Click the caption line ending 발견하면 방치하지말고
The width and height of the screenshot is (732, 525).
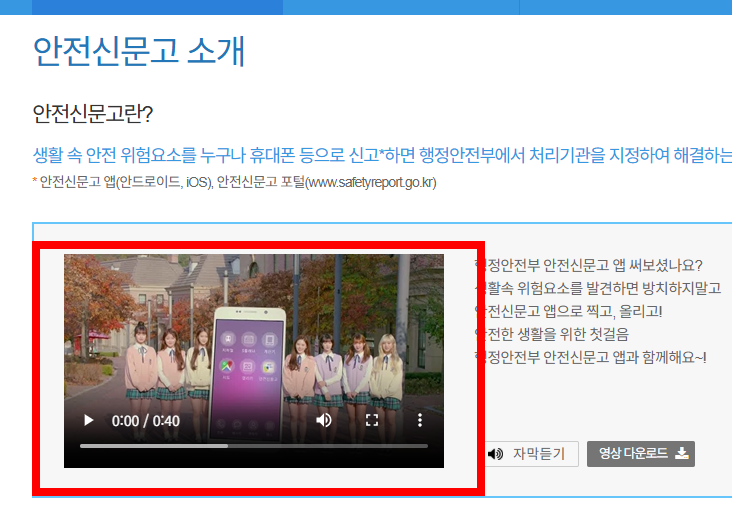[598, 288]
